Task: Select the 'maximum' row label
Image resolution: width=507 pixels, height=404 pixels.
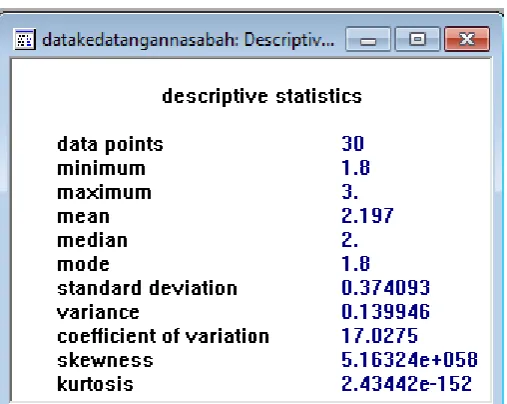Action: 104,192
